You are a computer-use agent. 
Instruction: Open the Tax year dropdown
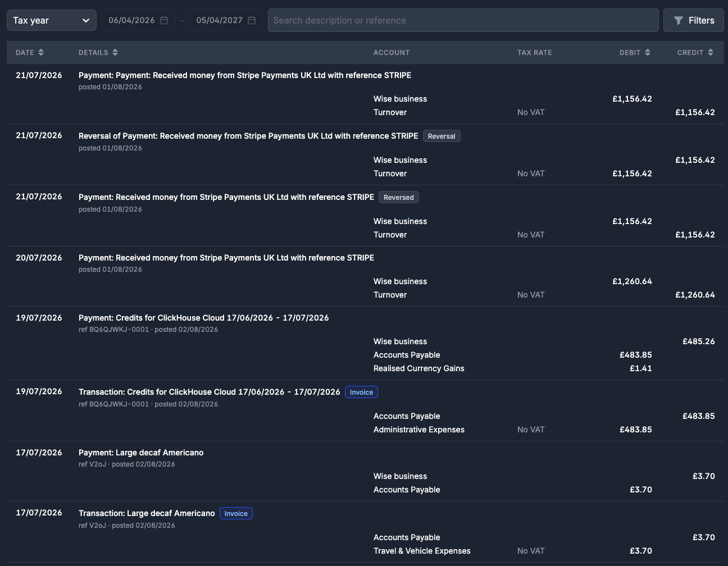pos(52,20)
